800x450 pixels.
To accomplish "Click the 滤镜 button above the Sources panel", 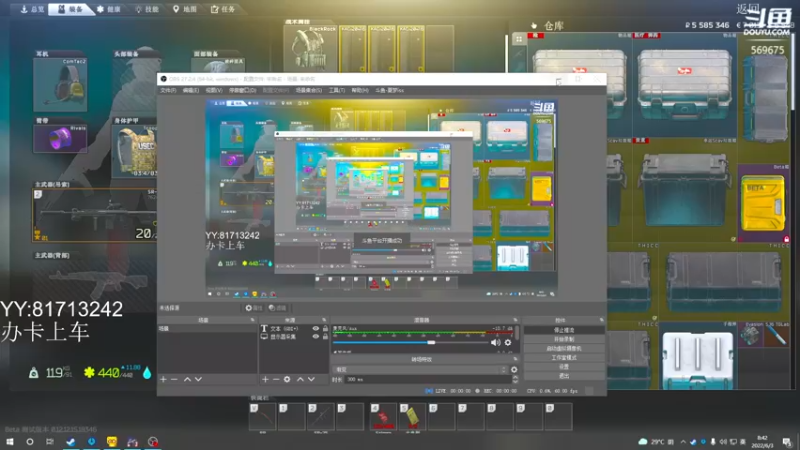I will 278,308.
